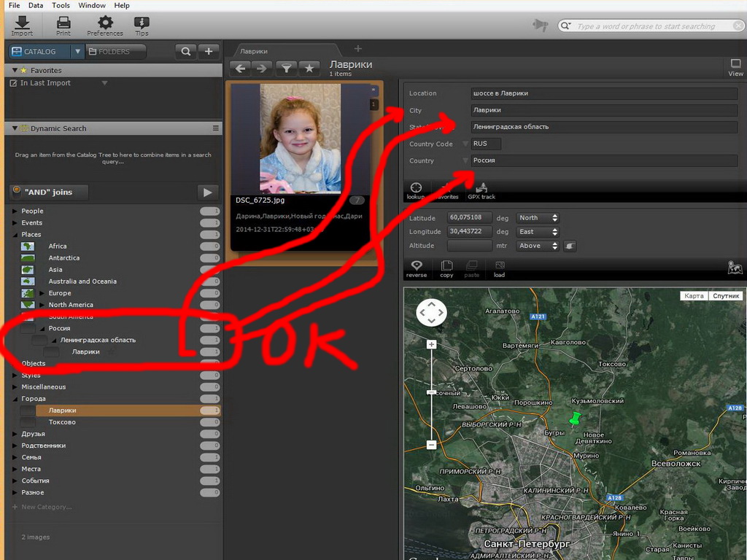The image size is (747, 560).
Task: Click the green pushpin on the map
Action: pyautogui.click(x=575, y=419)
